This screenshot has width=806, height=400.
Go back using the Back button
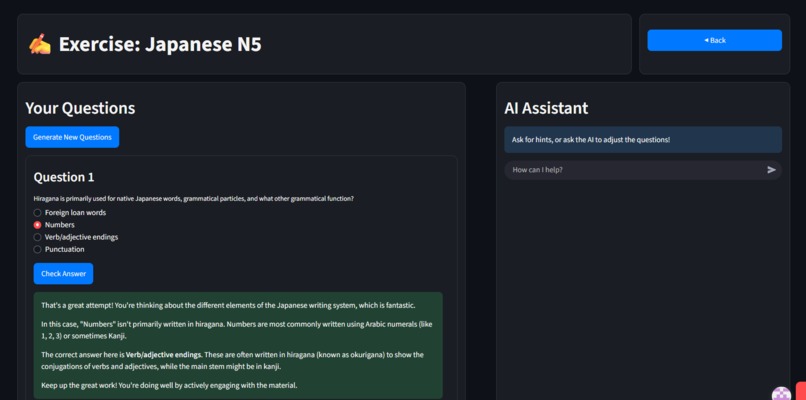click(715, 40)
